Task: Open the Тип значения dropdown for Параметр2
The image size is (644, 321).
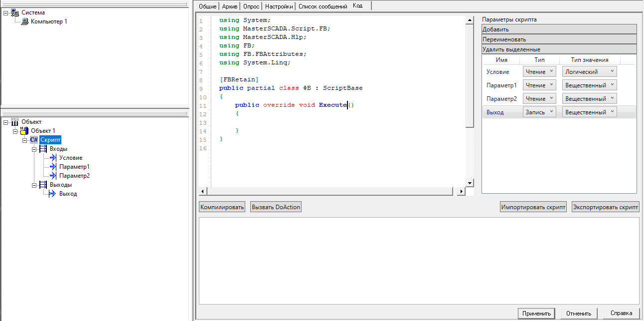Action: (x=589, y=99)
